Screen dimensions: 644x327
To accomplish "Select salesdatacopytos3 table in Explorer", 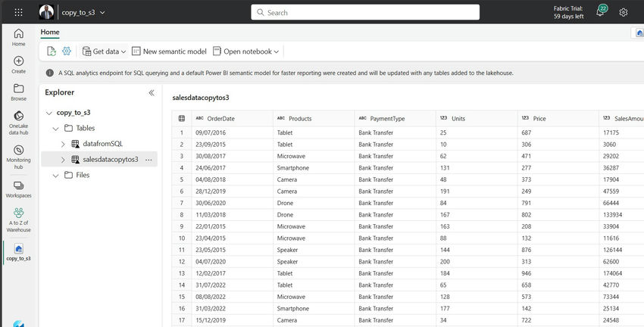I will coord(111,159).
